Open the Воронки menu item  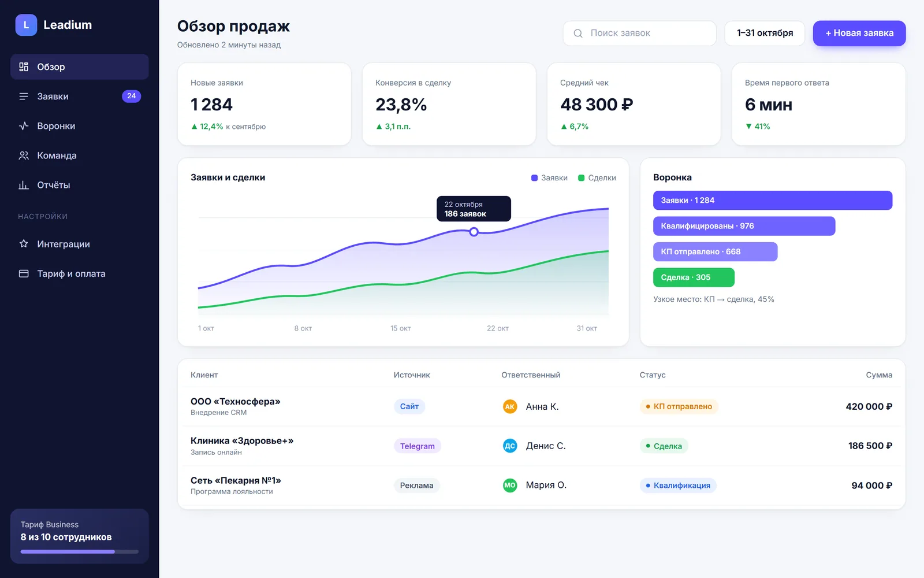(x=80, y=126)
